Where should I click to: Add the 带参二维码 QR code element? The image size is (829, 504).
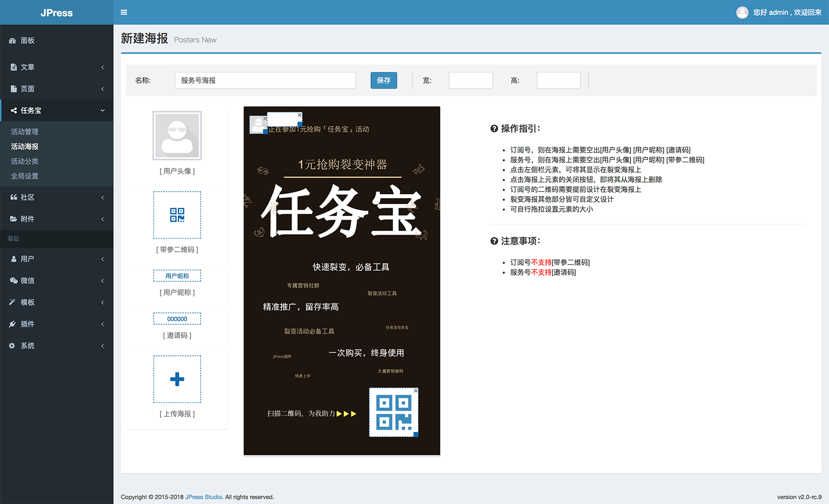(177, 215)
